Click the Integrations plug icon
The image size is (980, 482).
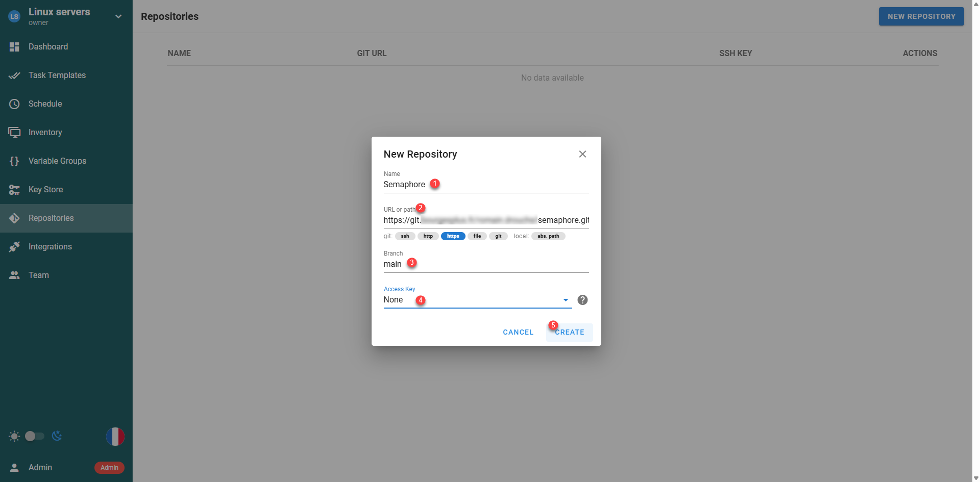tap(14, 247)
